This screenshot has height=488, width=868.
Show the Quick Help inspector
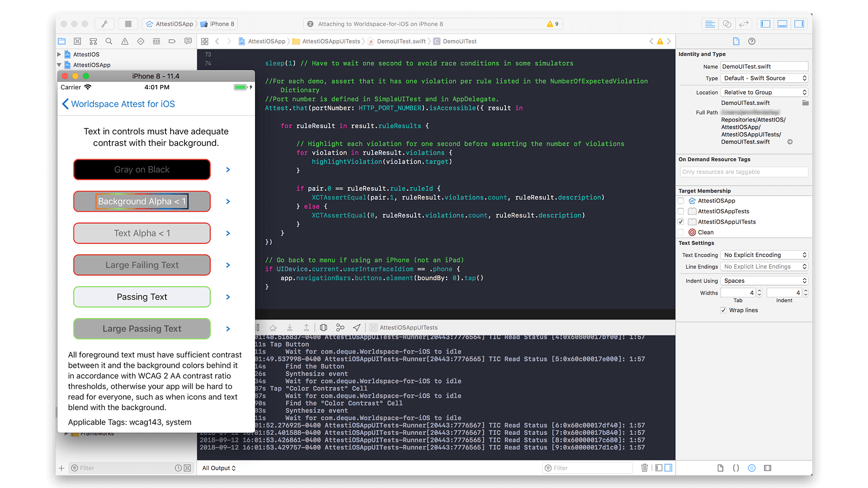(752, 41)
